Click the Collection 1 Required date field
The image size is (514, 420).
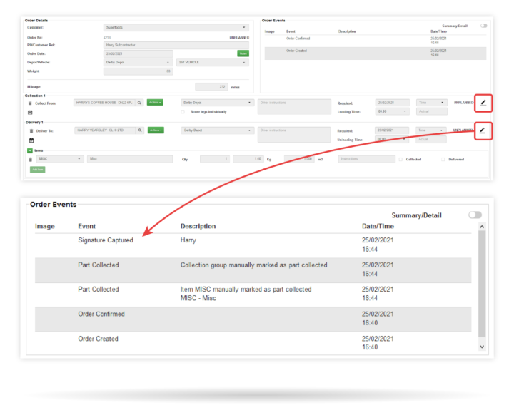[392, 103]
